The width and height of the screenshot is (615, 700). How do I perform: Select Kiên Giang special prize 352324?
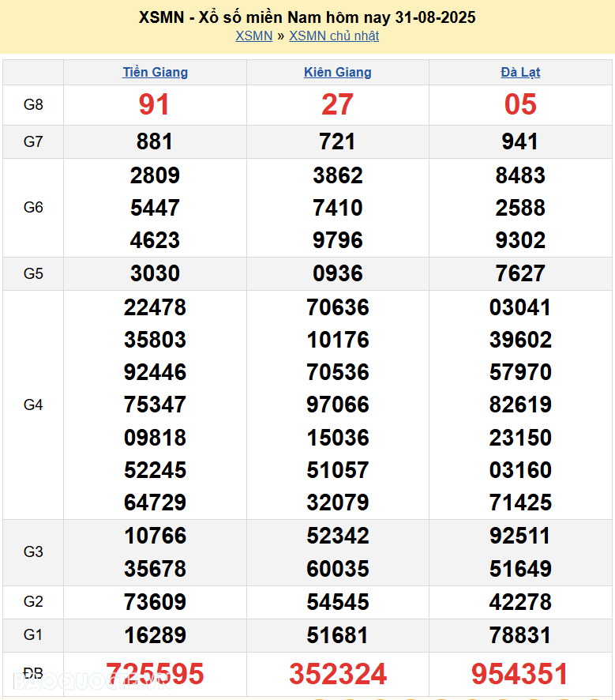click(337, 674)
